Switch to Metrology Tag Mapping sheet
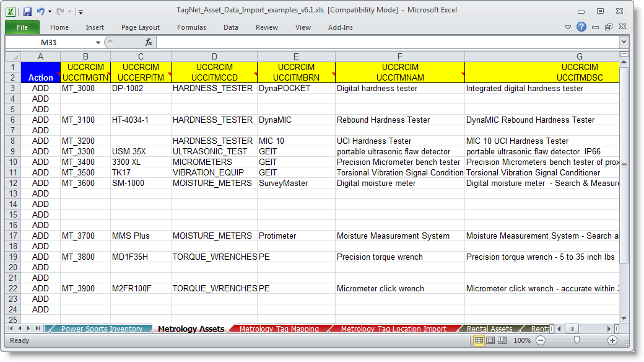The width and height of the screenshot is (644, 362). coord(279,329)
